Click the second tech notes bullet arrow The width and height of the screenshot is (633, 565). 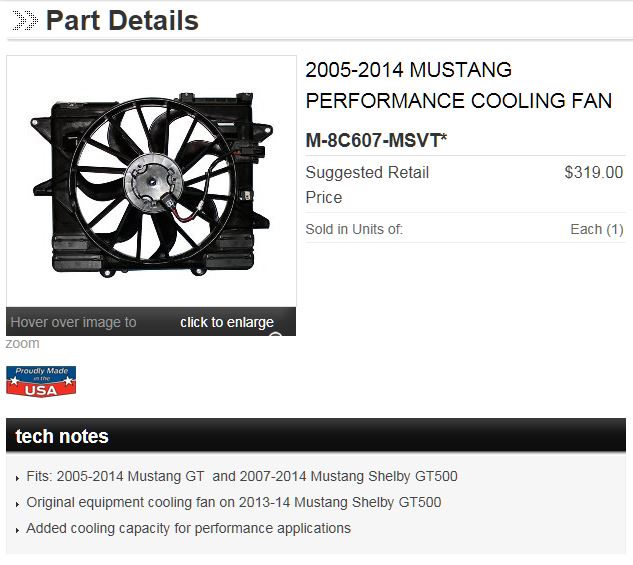[x=18, y=504]
